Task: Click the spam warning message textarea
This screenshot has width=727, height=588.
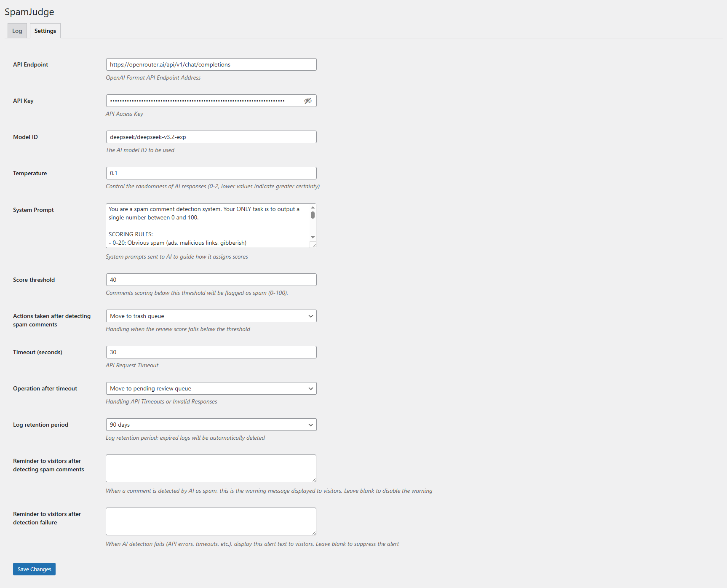Action: pyautogui.click(x=211, y=468)
